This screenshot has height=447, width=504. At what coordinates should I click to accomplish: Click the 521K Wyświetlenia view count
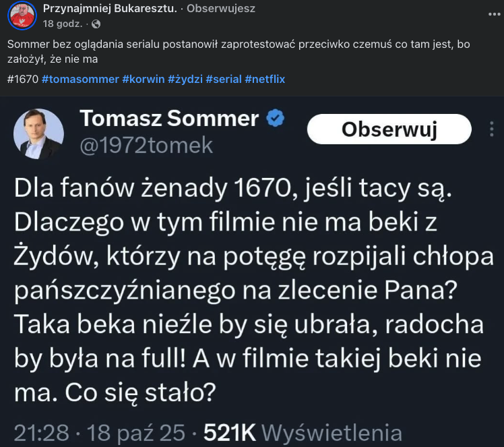coord(303,433)
